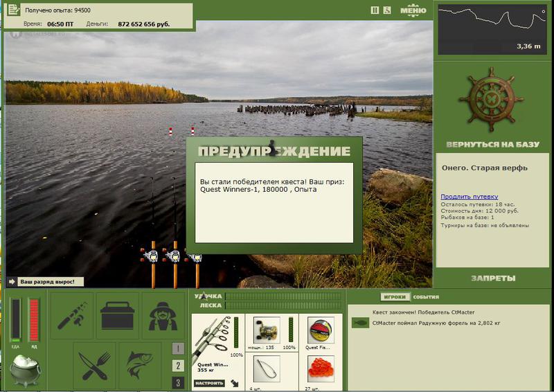Click the S icon beside pause
Viewport: 554px width, 392px height.
387,10
